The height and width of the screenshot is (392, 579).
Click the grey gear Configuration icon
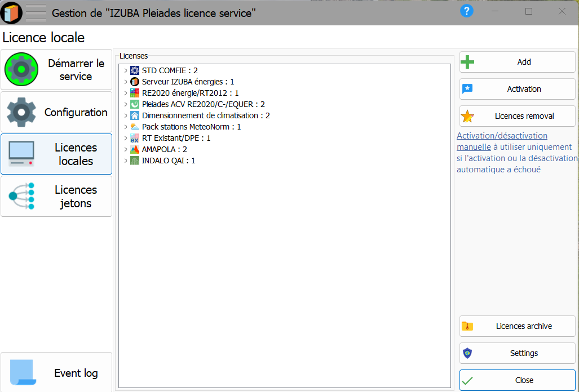(x=21, y=112)
